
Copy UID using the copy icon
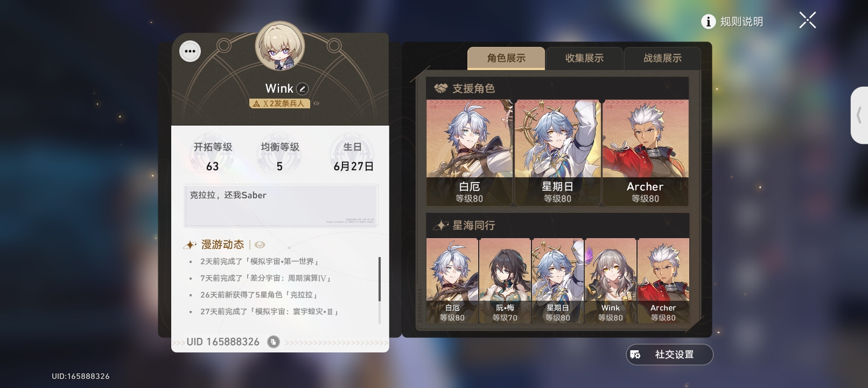coord(274,342)
